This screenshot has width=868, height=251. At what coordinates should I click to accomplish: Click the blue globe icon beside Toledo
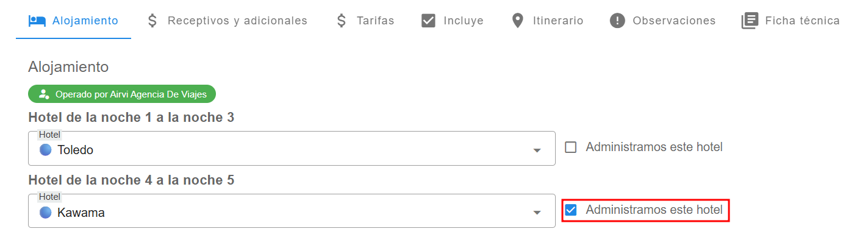(x=45, y=150)
